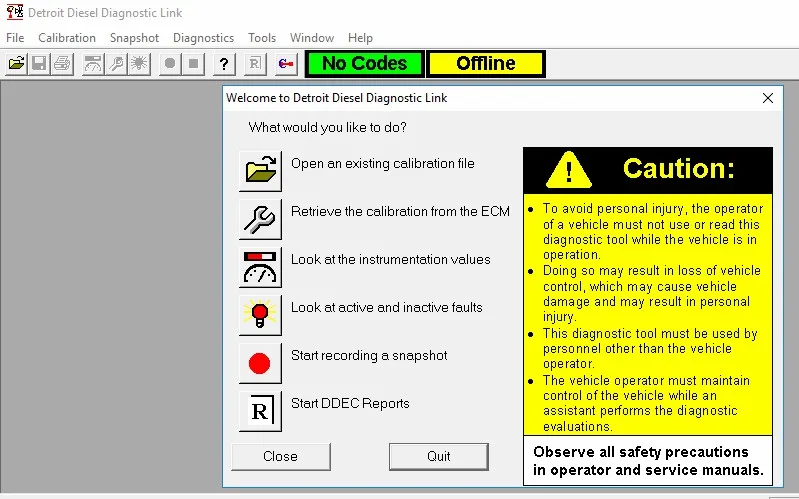Image resolution: width=799 pixels, height=499 pixels.
Task: Click the fault light toolbar icon
Action: click(139, 64)
